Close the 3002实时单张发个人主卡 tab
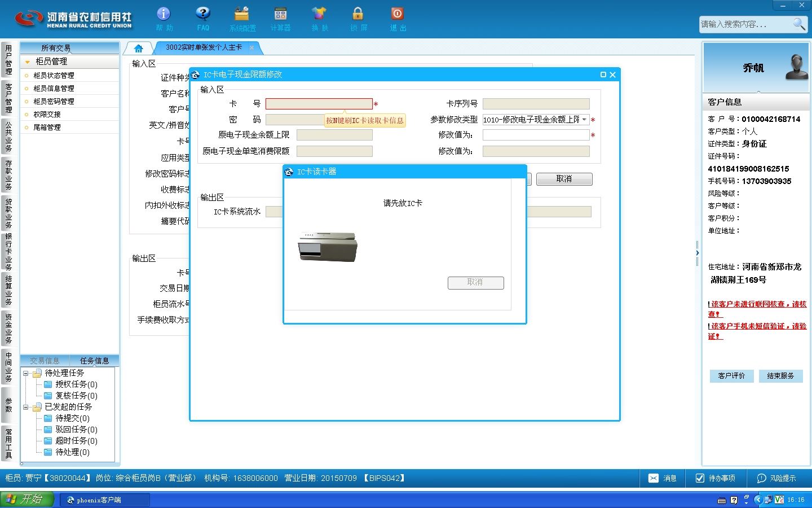 click(251, 48)
